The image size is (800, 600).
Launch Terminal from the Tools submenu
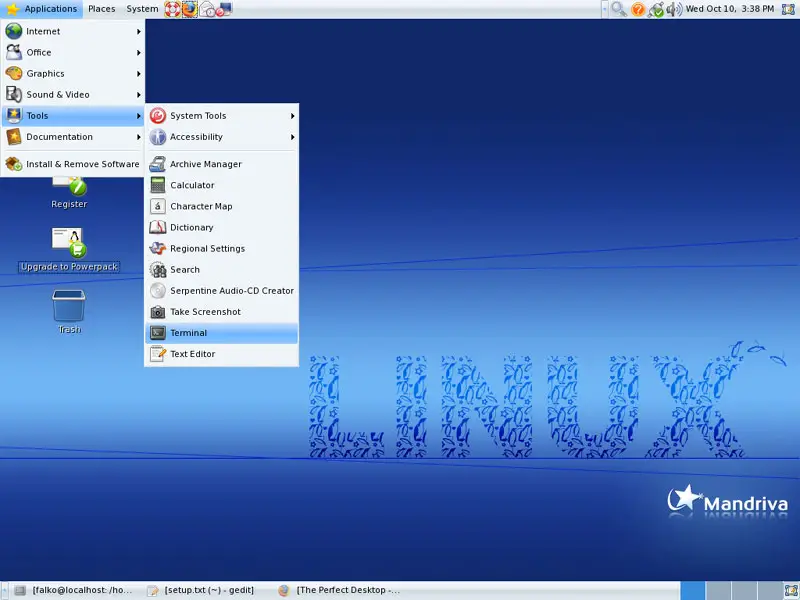tap(221, 333)
